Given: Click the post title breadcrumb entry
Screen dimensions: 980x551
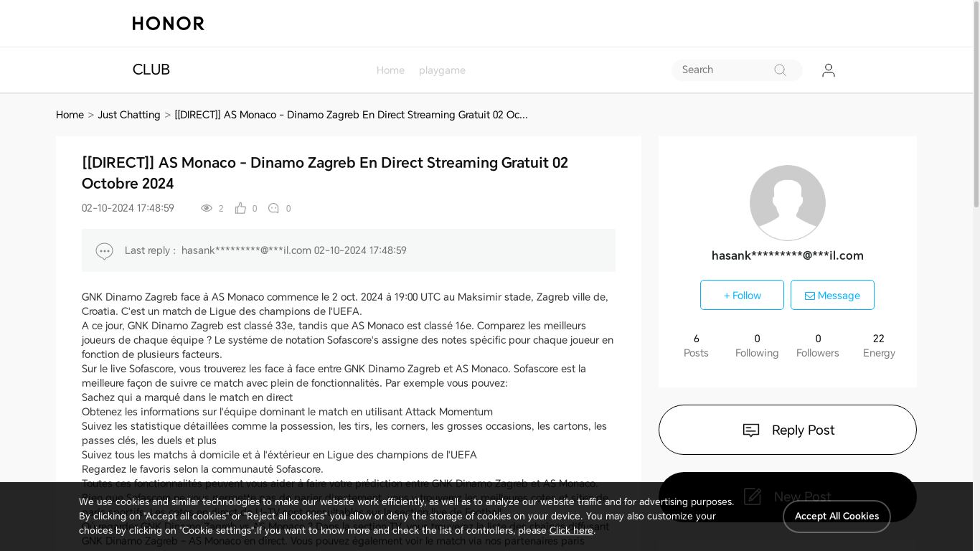Looking at the screenshot, I should [351, 115].
